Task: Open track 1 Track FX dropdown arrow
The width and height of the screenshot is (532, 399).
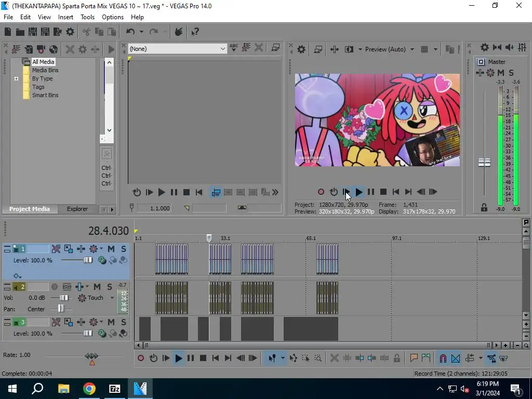Action: (101, 249)
